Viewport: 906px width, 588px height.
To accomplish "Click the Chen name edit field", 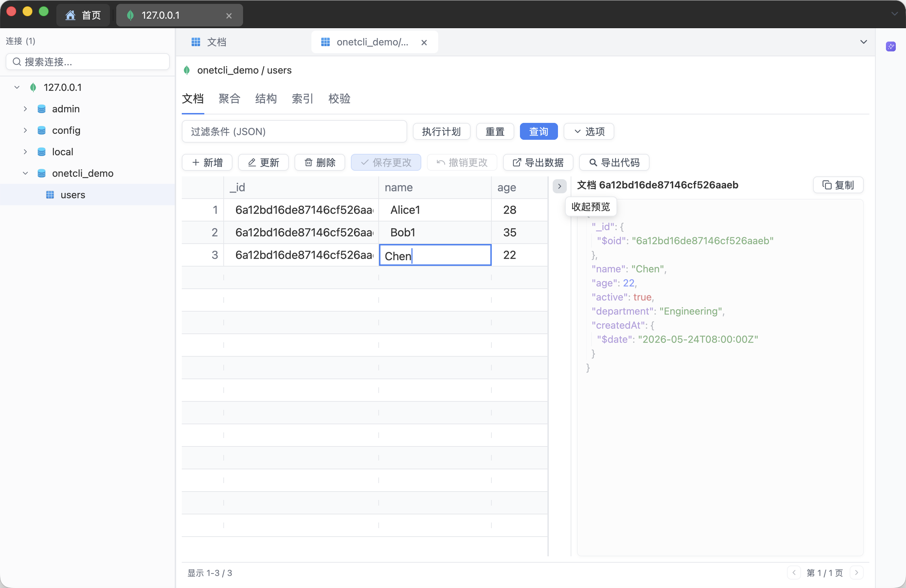I will point(435,255).
